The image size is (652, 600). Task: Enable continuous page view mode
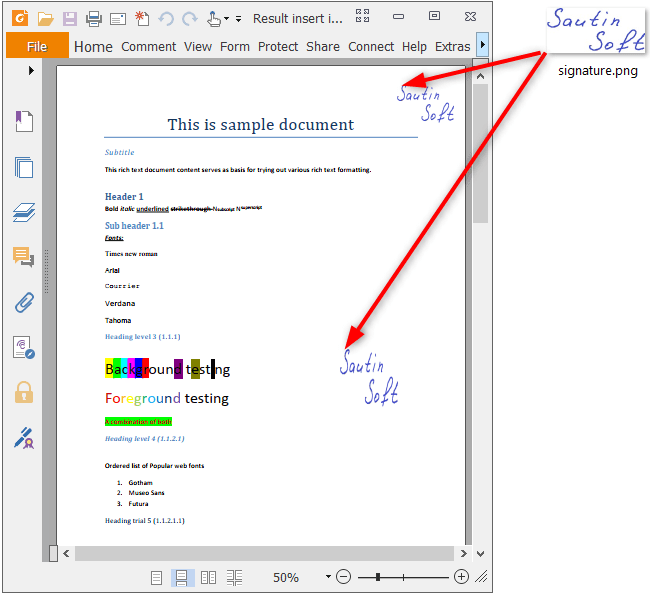(182, 577)
